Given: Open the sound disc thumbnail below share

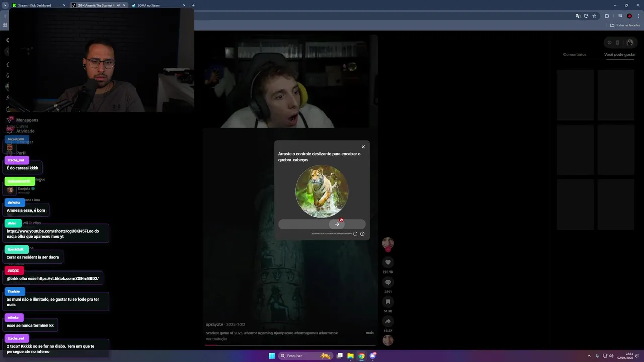Looking at the screenshot, I should coord(388,340).
